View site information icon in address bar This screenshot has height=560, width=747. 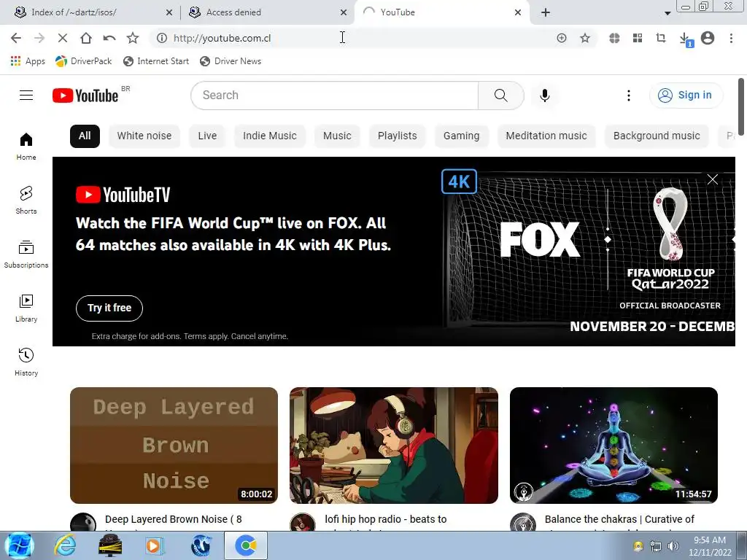coord(162,38)
